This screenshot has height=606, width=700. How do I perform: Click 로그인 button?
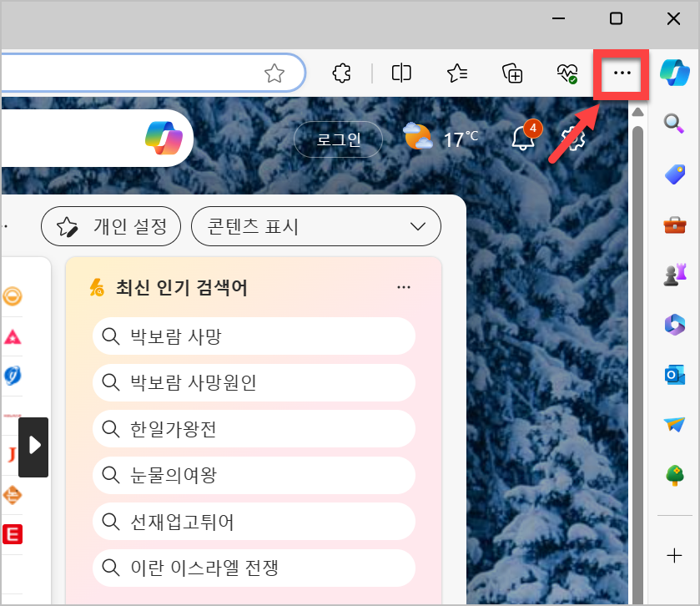click(x=338, y=139)
